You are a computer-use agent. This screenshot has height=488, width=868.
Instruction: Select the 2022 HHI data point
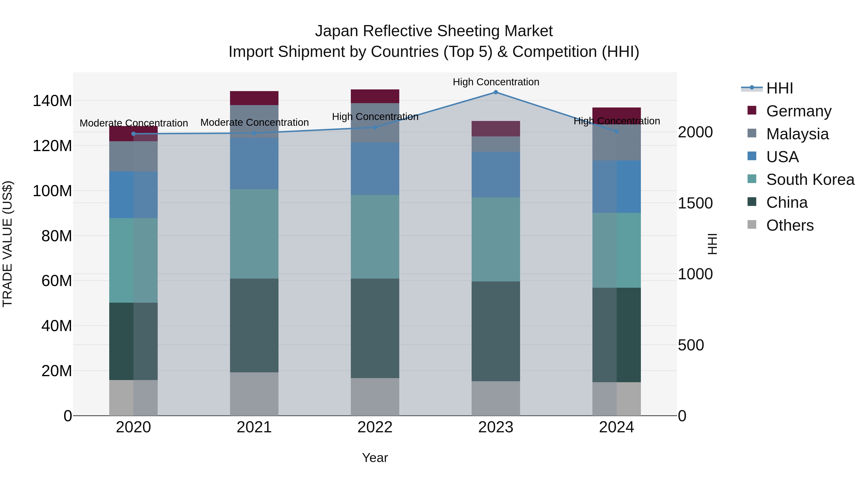375,127
